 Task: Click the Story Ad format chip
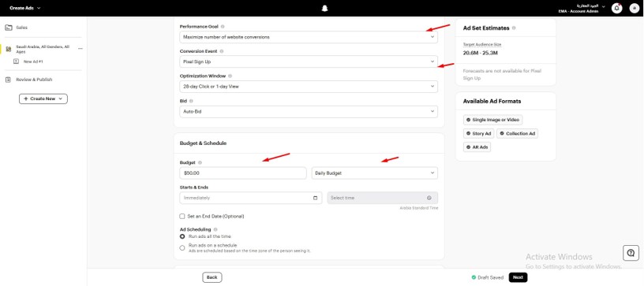479,134
